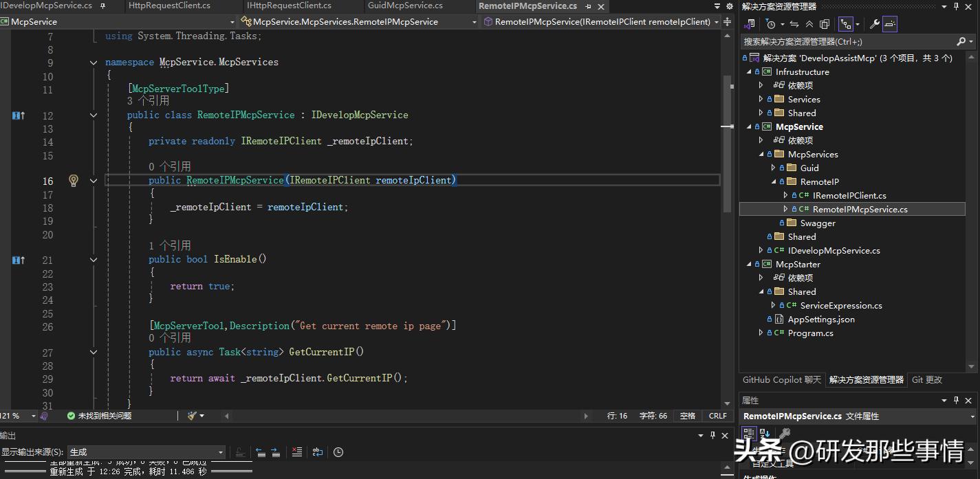
Task: Expand the Guid folder in Solution Explorer
Action: [x=773, y=168]
